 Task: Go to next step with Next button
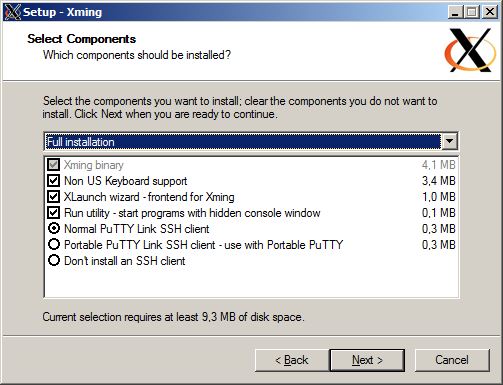(367, 360)
